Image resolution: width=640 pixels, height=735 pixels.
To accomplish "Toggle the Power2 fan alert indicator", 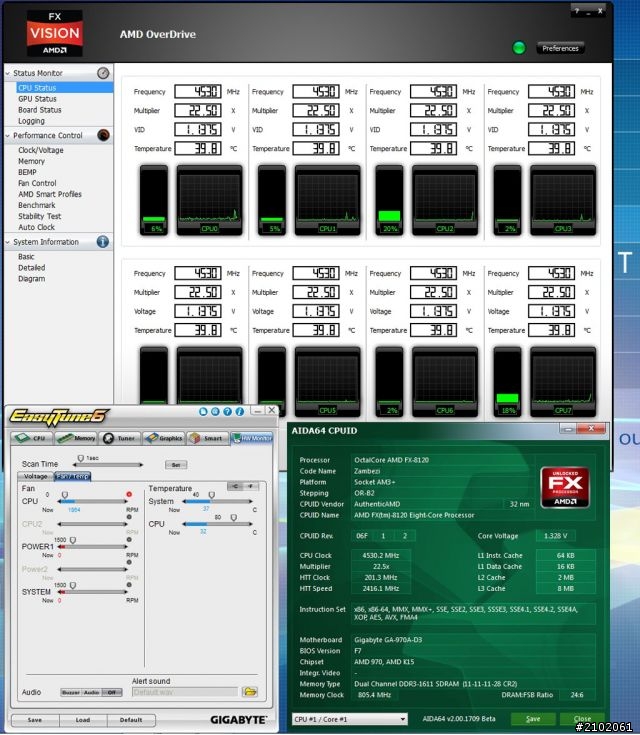I will click(x=129, y=562).
